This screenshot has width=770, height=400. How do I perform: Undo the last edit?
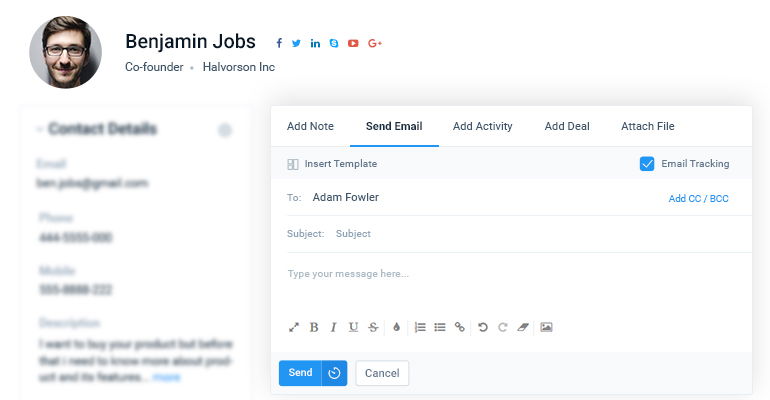(x=483, y=327)
